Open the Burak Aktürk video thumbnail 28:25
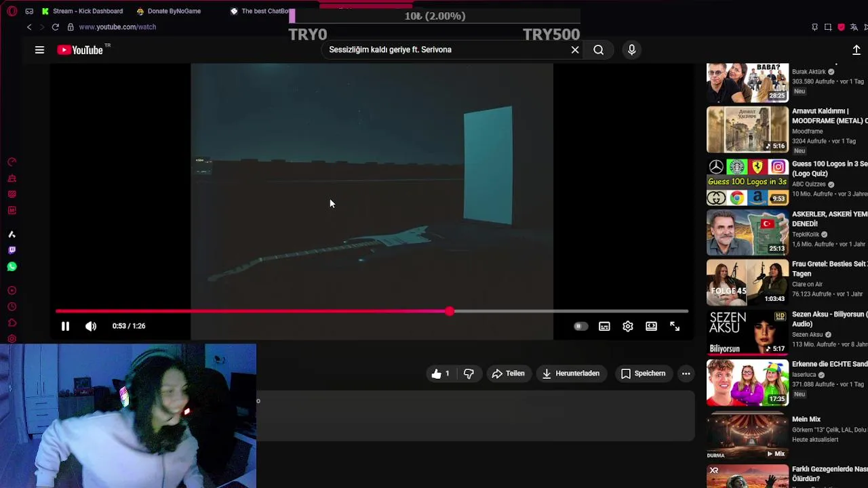The height and width of the screenshot is (488, 868). click(x=747, y=82)
